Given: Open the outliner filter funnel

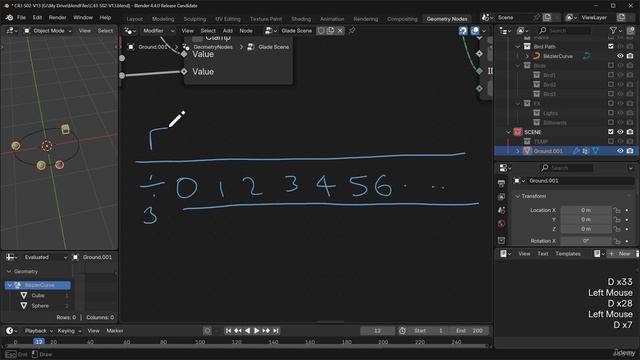Looking at the screenshot, I should (x=613, y=31).
